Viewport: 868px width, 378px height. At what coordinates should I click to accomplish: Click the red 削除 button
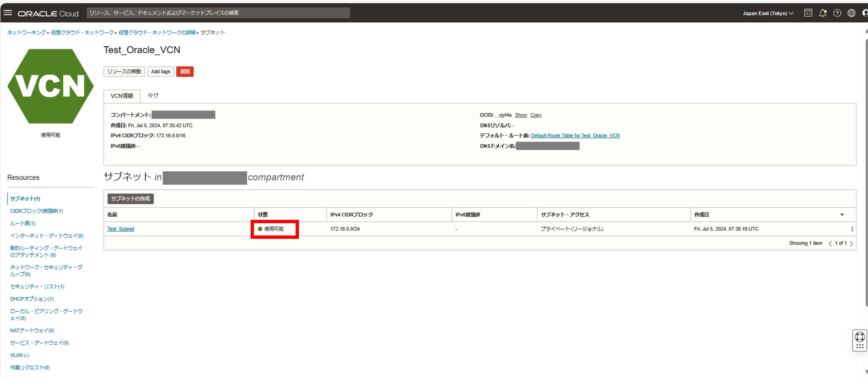pos(185,72)
